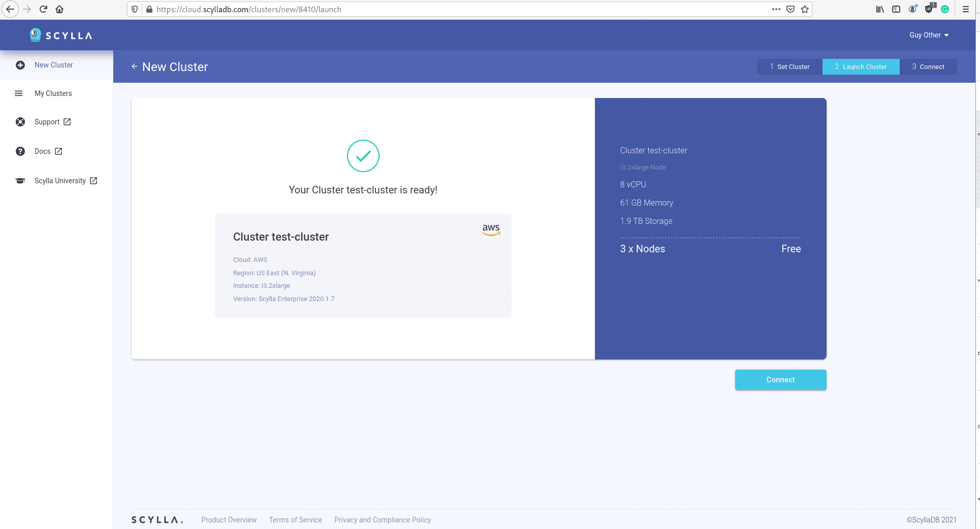Screen dimensions: 980x529
Task: Open the Firefox hamburger menu
Action: [x=966, y=9]
